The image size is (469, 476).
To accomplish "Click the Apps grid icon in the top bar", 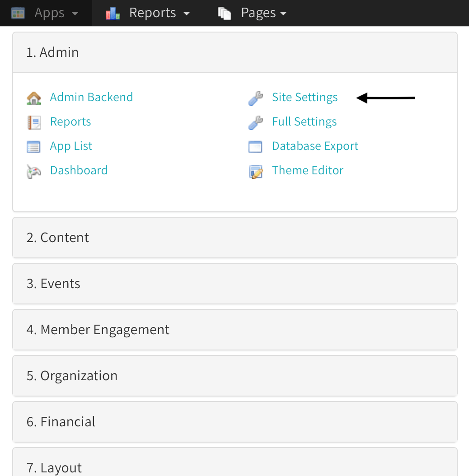I will click(x=18, y=12).
